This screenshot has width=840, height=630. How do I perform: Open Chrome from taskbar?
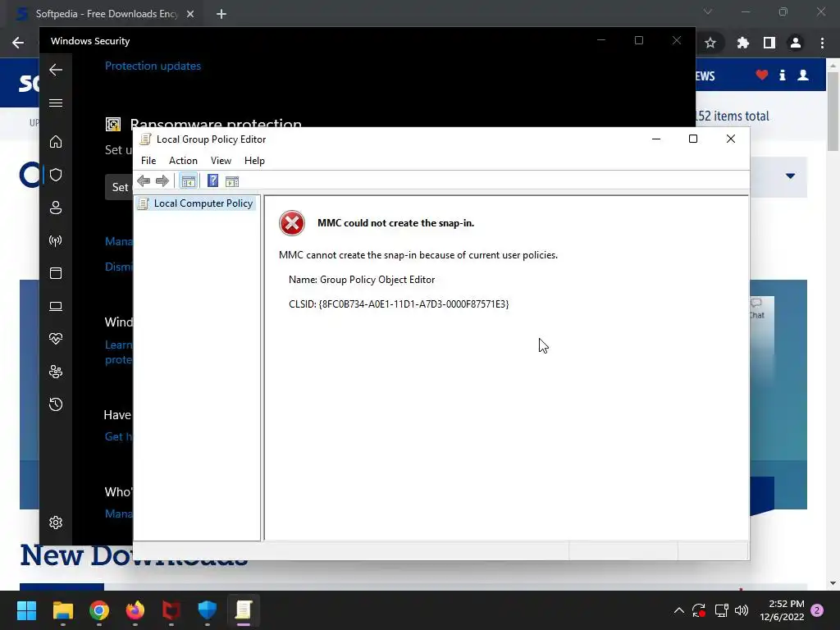point(99,610)
